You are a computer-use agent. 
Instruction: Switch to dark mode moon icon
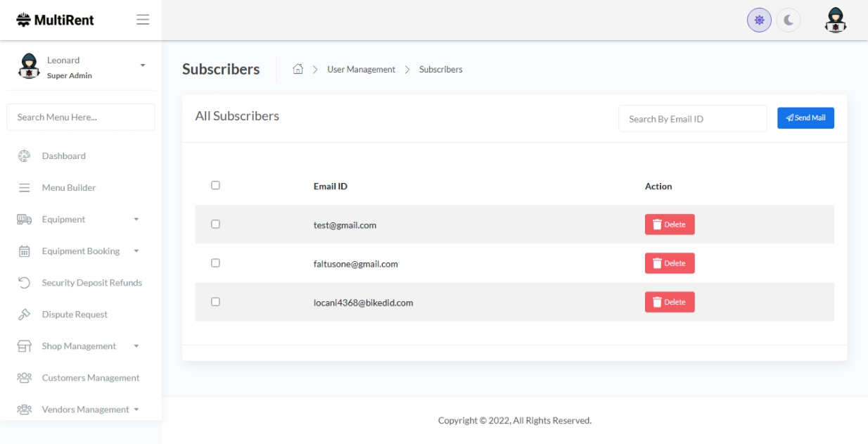coord(789,20)
